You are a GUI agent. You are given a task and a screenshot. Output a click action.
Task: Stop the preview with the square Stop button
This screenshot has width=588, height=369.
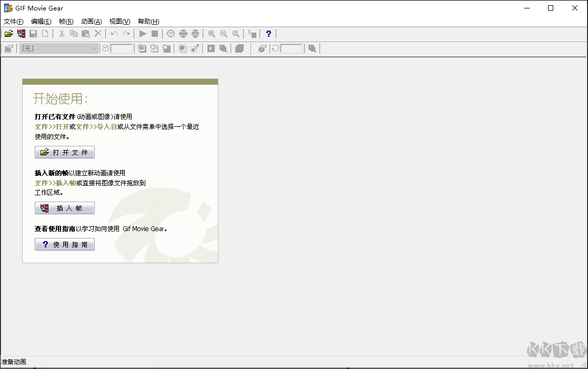[x=154, y=34]
